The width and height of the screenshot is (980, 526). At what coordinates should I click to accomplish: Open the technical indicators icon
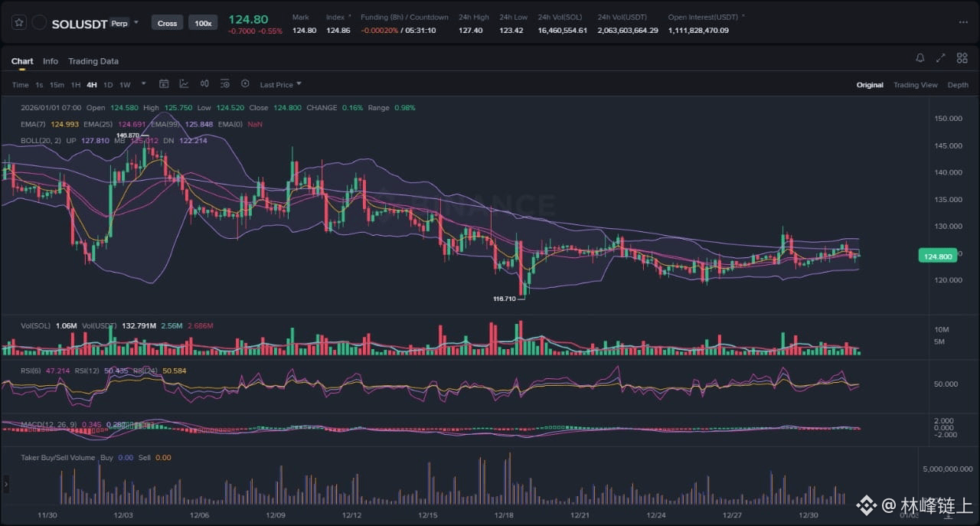pyautogui.click(x=185, y=84)
